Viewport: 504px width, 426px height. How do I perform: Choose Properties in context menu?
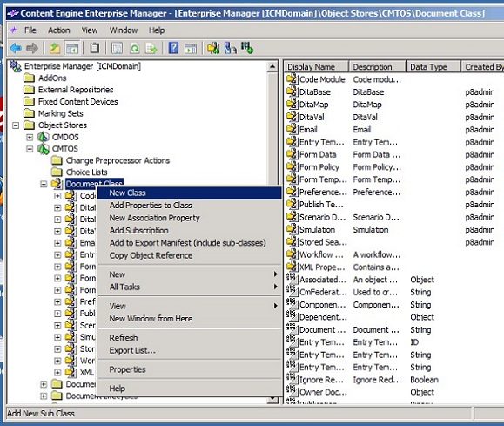189,369
